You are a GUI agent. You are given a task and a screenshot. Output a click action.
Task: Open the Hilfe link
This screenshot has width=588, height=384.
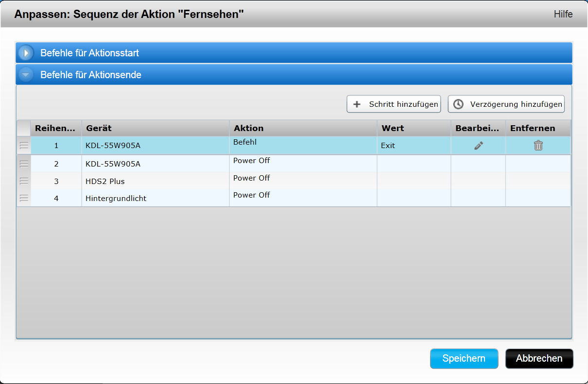click(563, 14)
